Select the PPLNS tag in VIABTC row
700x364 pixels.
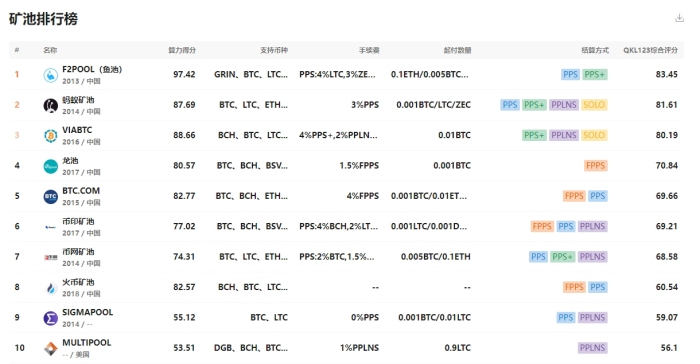(x=564, y=135)
